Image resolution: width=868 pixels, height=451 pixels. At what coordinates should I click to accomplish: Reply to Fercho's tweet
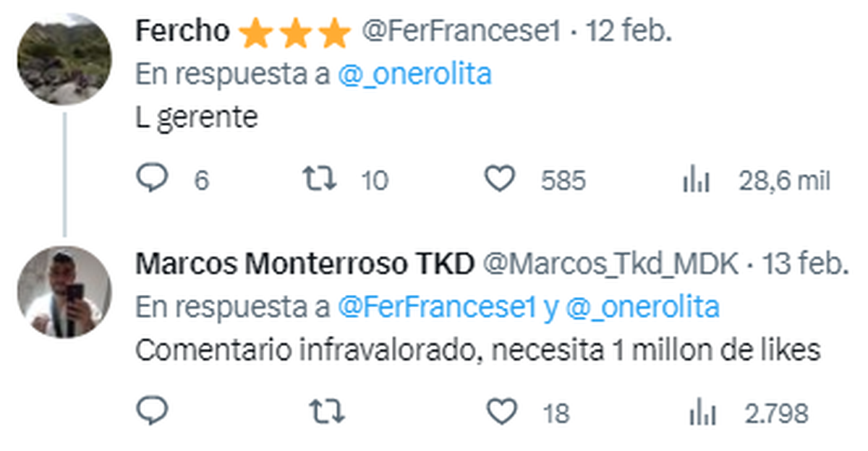coord(152,180)
